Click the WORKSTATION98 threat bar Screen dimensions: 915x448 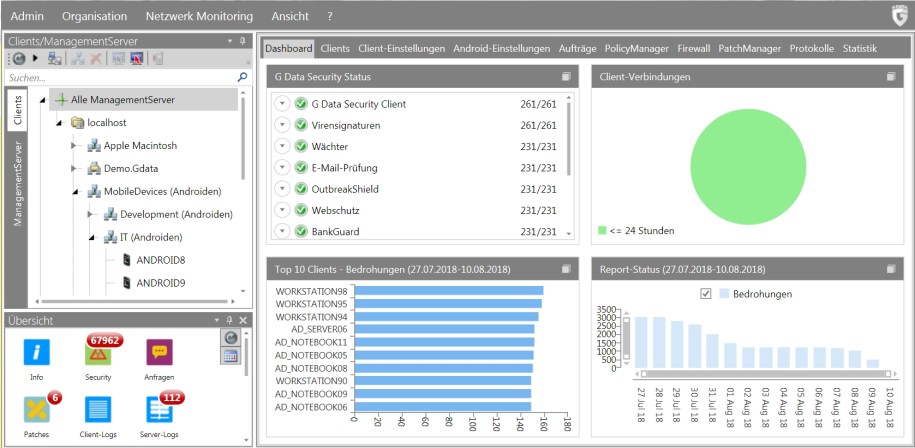(449, 290)
